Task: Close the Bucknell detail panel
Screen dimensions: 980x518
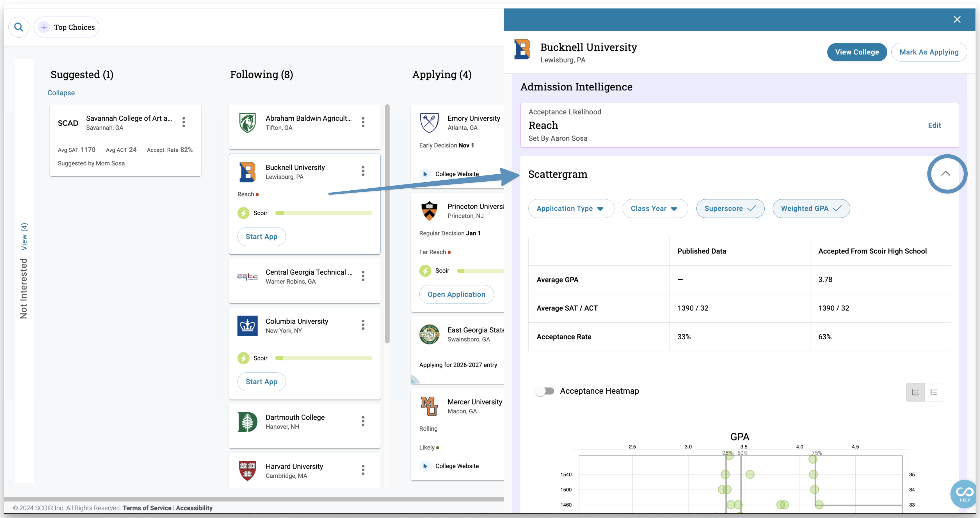Action: tap(957, 19)
